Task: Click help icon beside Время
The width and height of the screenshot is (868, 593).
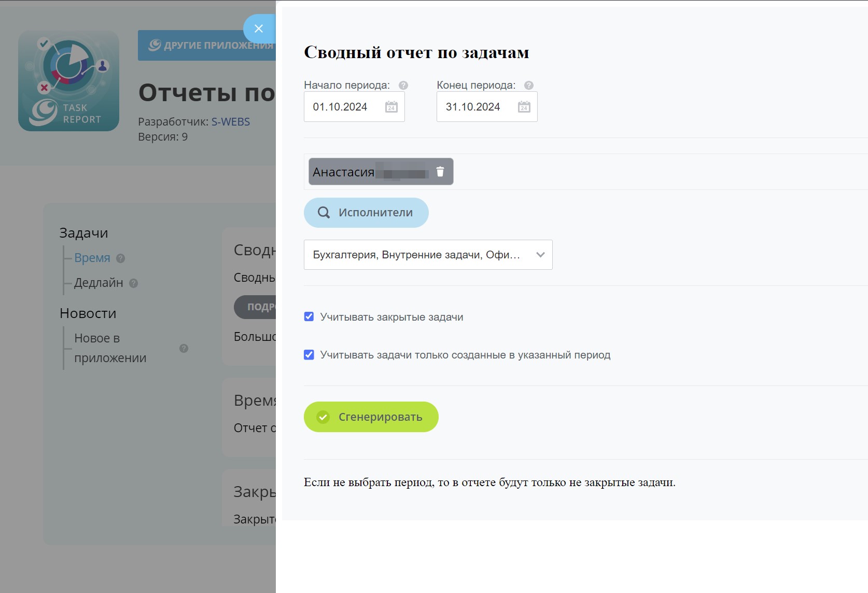Action: click(x=121, y=258)
